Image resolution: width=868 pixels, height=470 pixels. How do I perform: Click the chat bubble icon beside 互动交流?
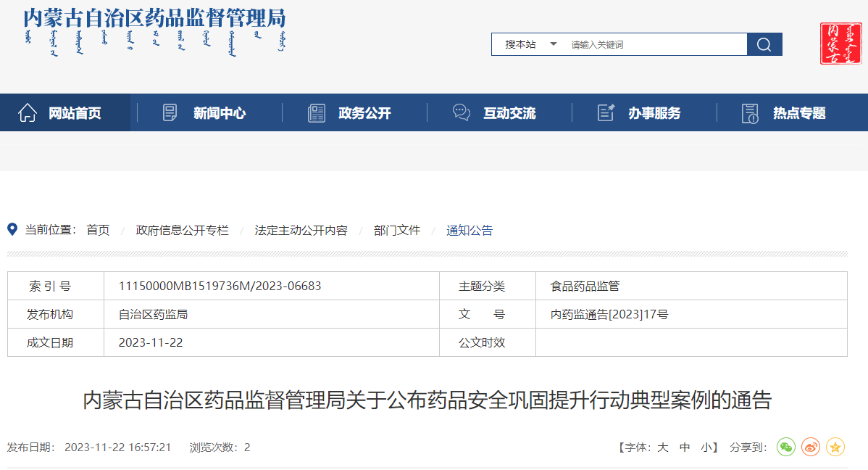click(x=461, y=113)
